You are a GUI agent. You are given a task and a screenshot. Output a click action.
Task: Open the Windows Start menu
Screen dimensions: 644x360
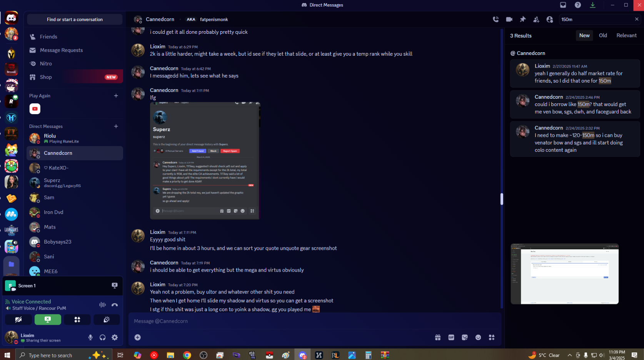point(7,355)
